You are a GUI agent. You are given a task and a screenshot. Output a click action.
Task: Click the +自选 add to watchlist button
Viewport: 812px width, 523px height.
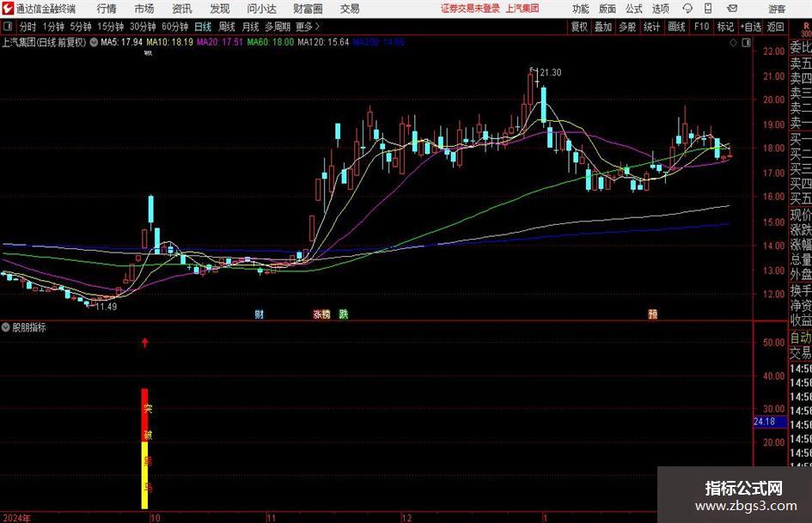751,27
